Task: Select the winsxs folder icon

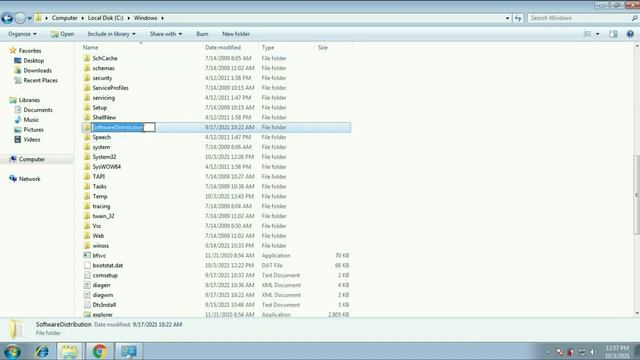Action: (x=87, y=246)
